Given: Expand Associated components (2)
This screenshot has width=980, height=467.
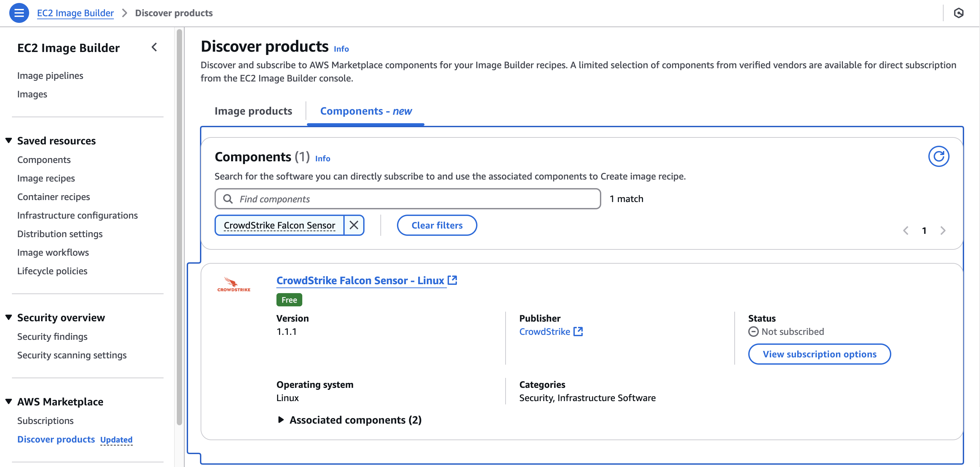Looking at the screenshot, I should tap(281, 420).
